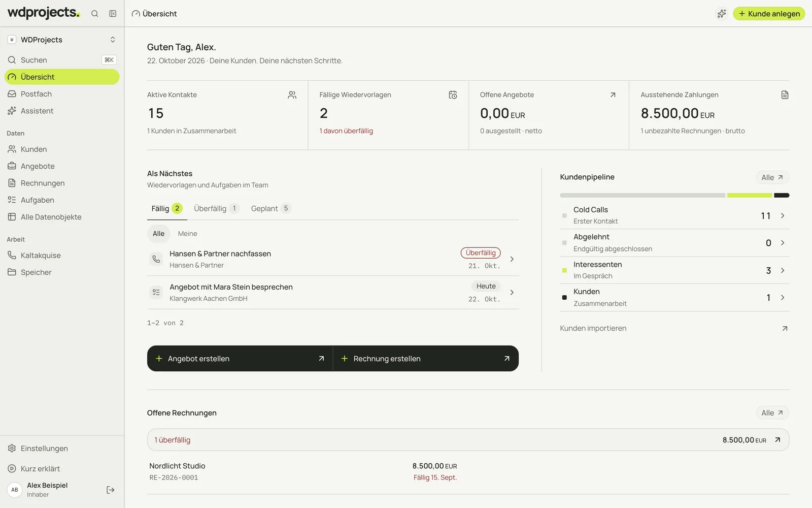812x508 pixels.
Task: Click phone icon of Hansen & Partner task
Action: point(156,259)
